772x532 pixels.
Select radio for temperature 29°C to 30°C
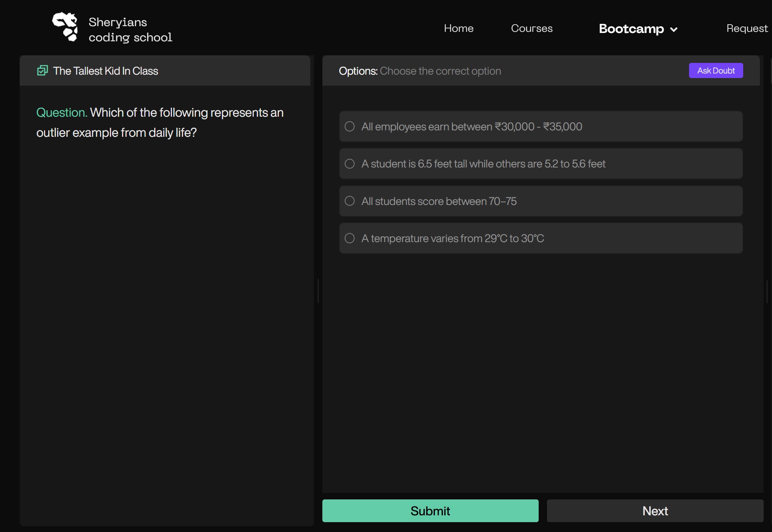point(350,238)
